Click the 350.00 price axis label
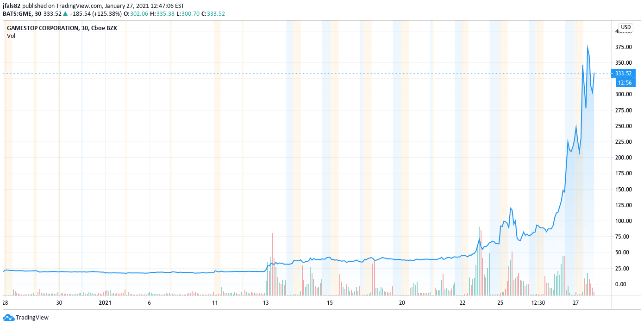This screenshot has width=644, height=326. point(623,63)
